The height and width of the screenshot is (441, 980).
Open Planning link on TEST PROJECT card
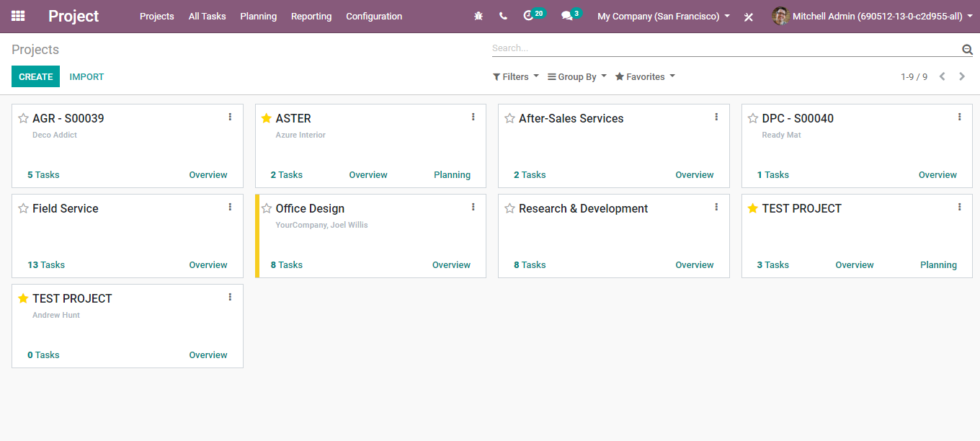pos(938,265)
